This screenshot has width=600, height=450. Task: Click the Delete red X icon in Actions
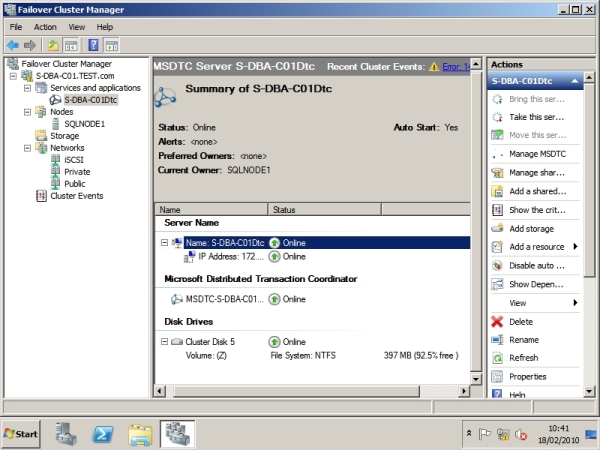point(499,322)
